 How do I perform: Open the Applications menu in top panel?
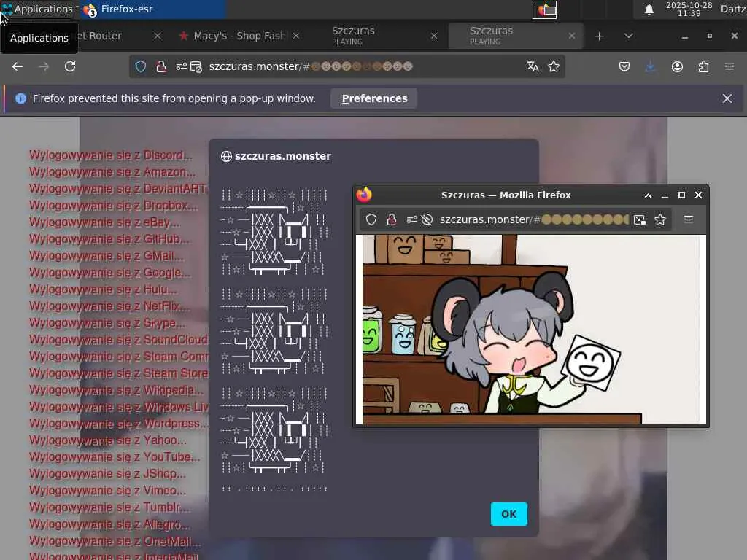click(x=38, y=9)
